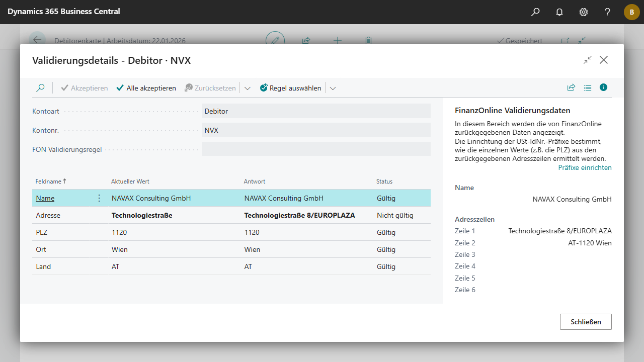
Task: Click the Schließen button
Action: [x=586, y=322]
